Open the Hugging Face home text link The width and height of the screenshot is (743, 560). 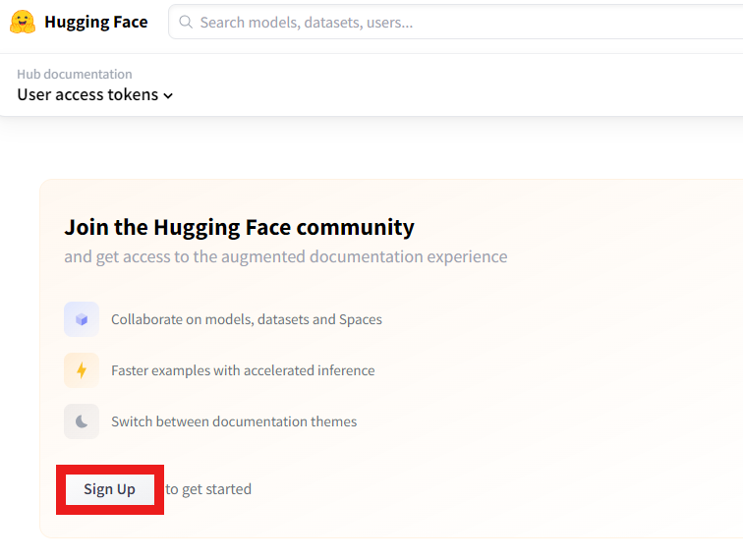pyautogui.click(x=96, y=23)
